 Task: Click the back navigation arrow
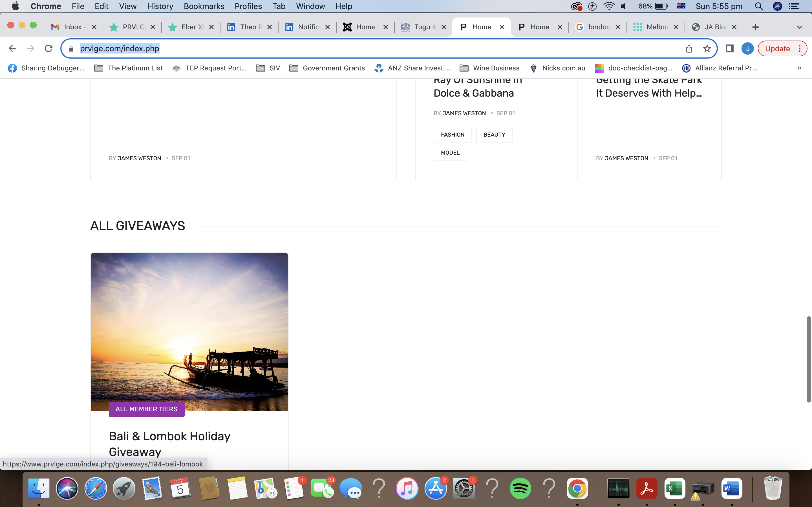(12, 49)
